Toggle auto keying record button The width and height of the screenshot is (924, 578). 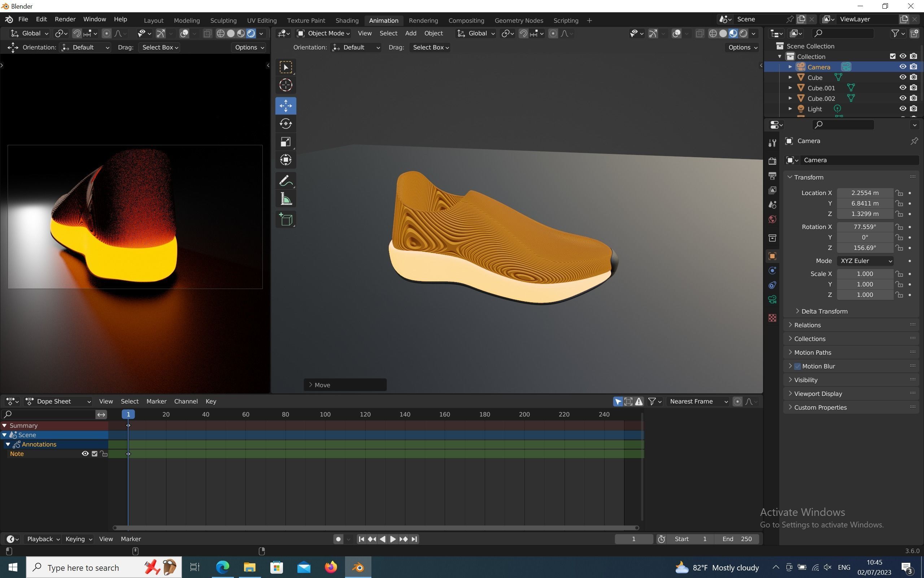pos(338,539)
